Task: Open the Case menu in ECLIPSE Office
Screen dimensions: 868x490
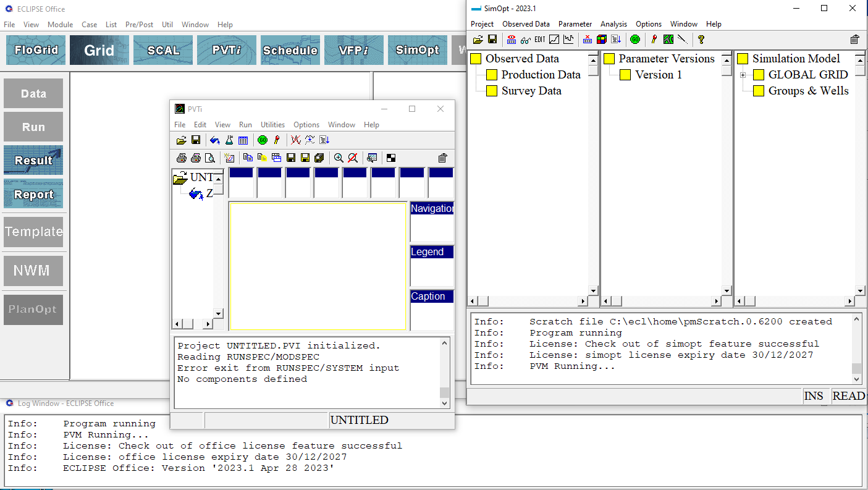Action: [x=90, y=25]
